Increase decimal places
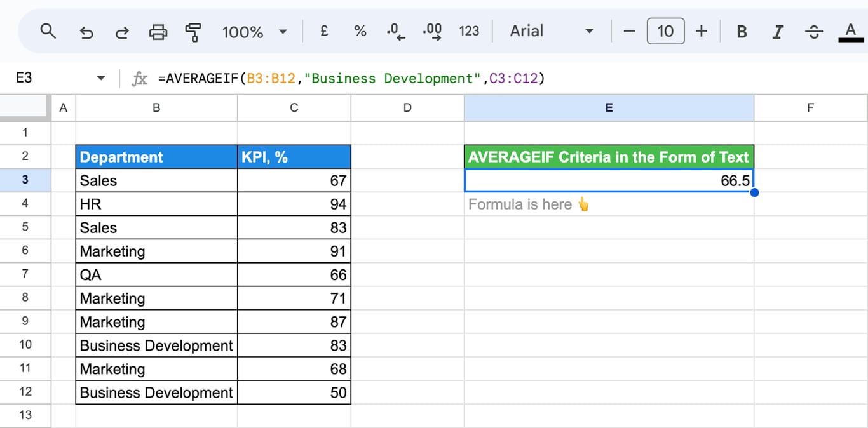Screen dimensions: 868x428 coord(433,32)
